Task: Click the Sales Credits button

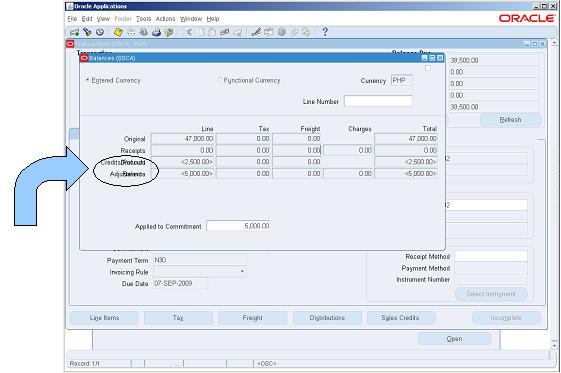Action: [401, 318]
